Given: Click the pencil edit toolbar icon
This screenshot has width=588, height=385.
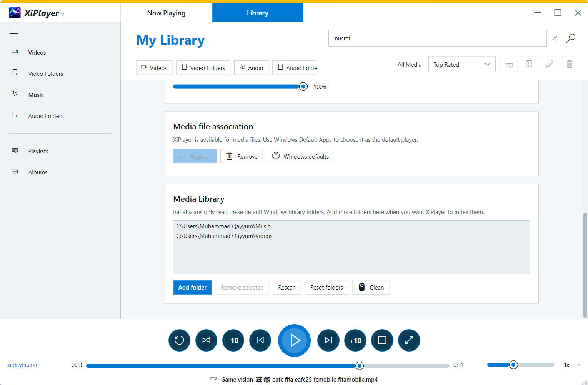Looking at the screenshot, I should tap(550, 64).
